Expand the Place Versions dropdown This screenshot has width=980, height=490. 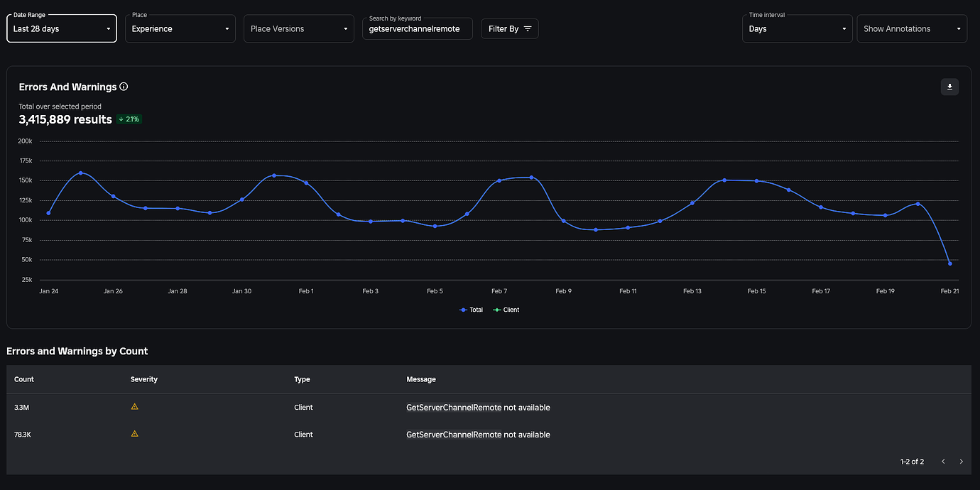point(299,28)
